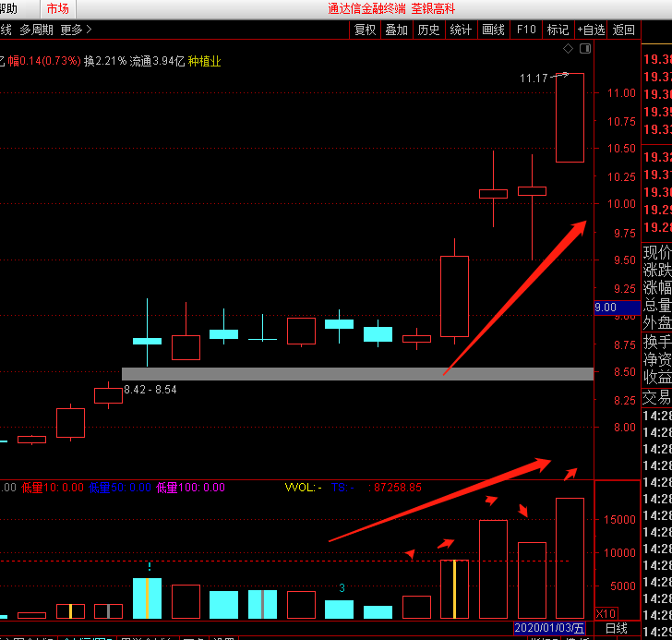Click the 9.00 price axis marker
Image resolution: width=672 pixels, height=640 pixels.
point(618,308)
